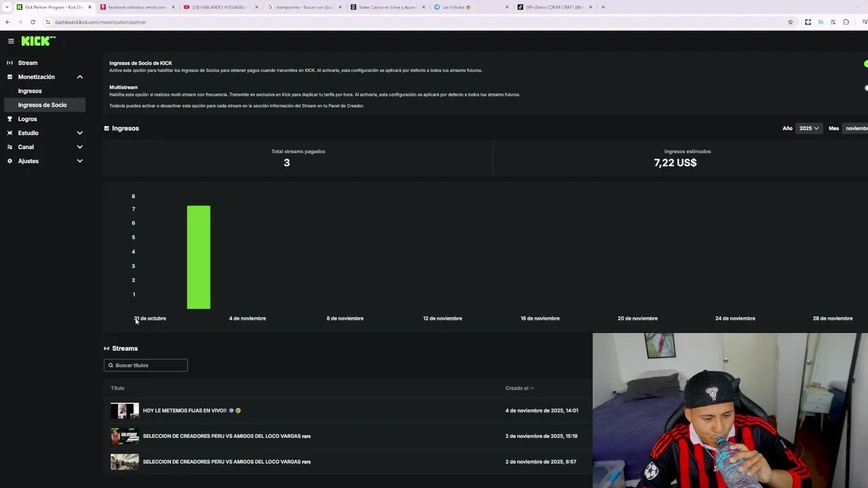Click the Ingresos section icon
Screen dimensions: 868x488
[106, 128]
